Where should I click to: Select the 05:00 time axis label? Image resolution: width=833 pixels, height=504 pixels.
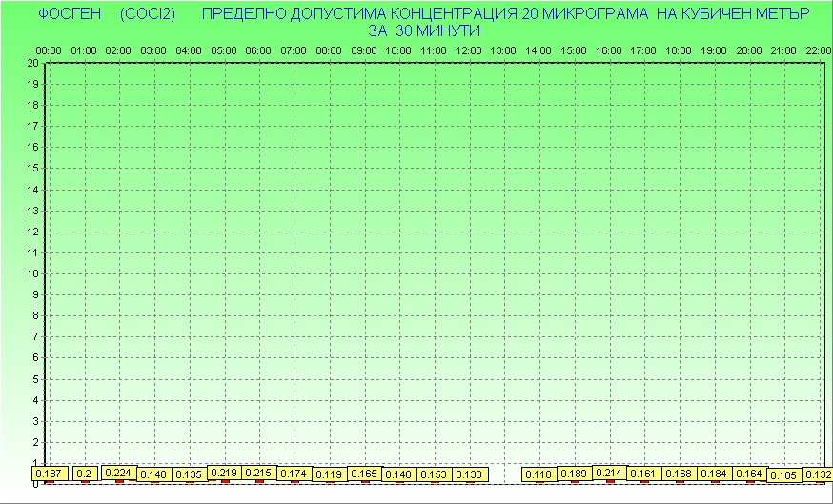pos(224,51)
